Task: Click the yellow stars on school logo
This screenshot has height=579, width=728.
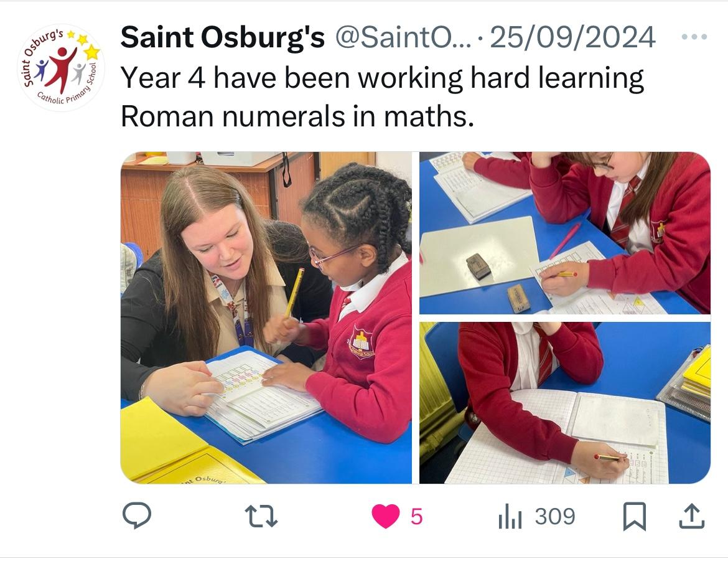Action: [86, 45]
